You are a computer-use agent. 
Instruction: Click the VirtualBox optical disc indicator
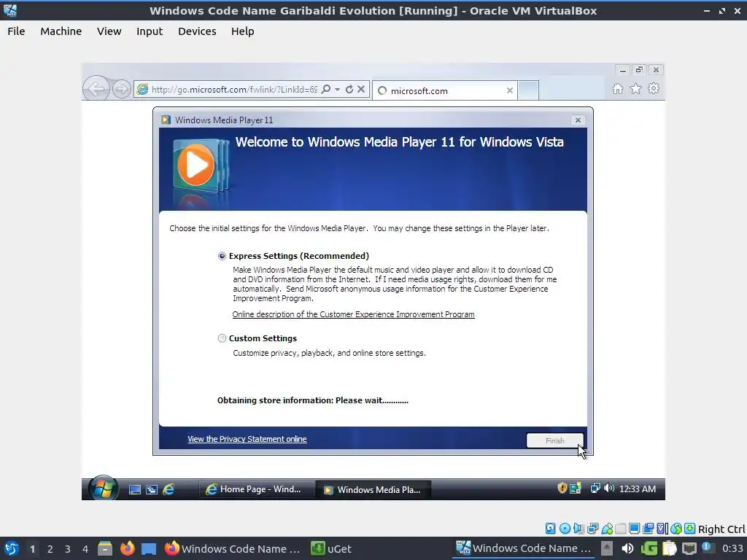pos(565,528)
